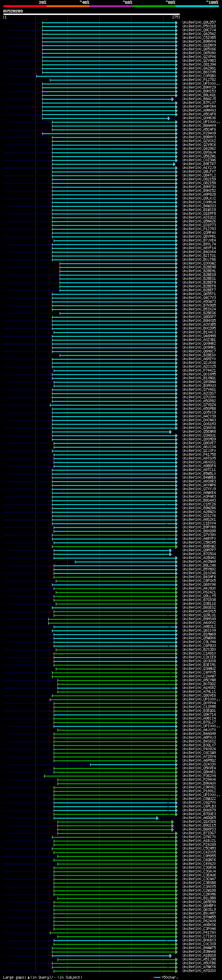The image size is (222, 980).
Task: Select the UniRef100_P18912 label
Action: pyautogui.click(x=199, y=791)
